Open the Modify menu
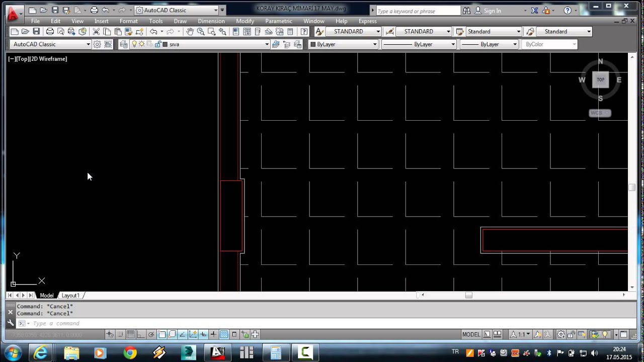 click(245, 21)
